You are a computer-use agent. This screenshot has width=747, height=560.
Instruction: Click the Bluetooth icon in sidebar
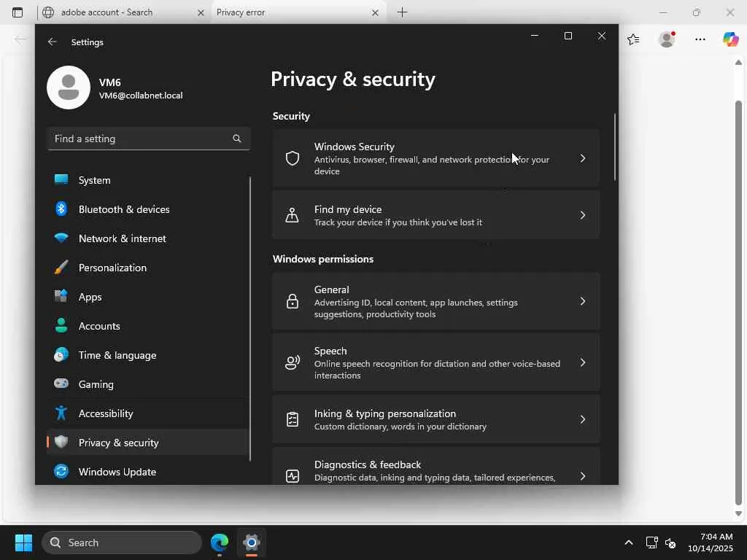pos(61,209)
